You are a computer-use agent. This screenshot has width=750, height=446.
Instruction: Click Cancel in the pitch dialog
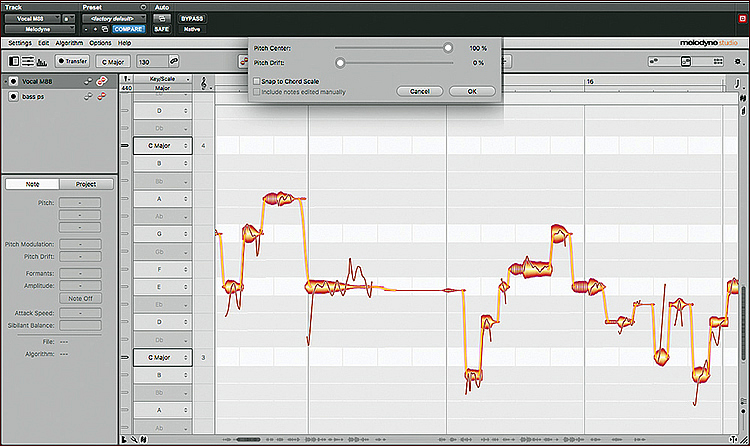[419, 91]
